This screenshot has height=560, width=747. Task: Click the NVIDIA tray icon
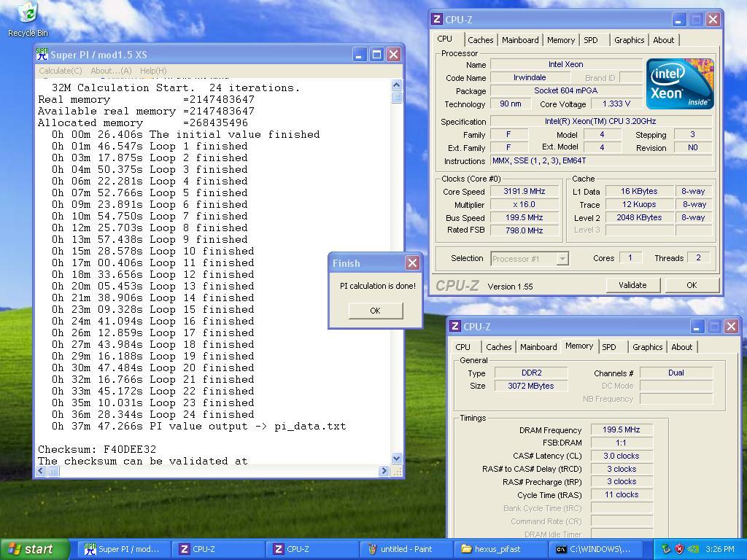693,549
